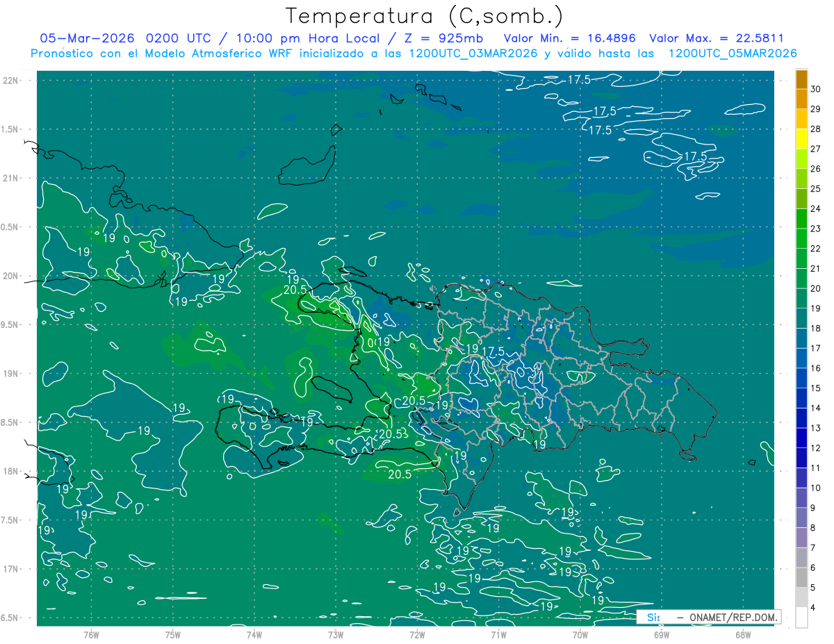834x644 pixels.
Task: Click the color scale label '24'
Action: pos(816,208)
